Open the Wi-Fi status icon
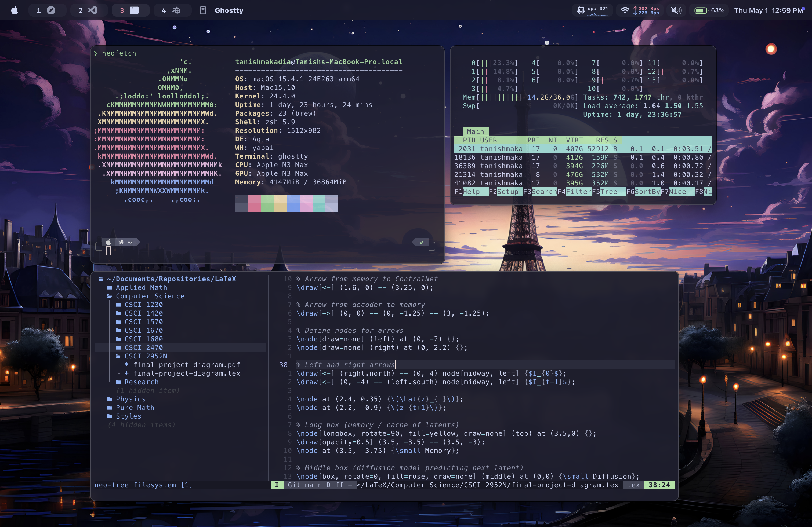Viewport: 812px width, 527px height. coord(625,10)
